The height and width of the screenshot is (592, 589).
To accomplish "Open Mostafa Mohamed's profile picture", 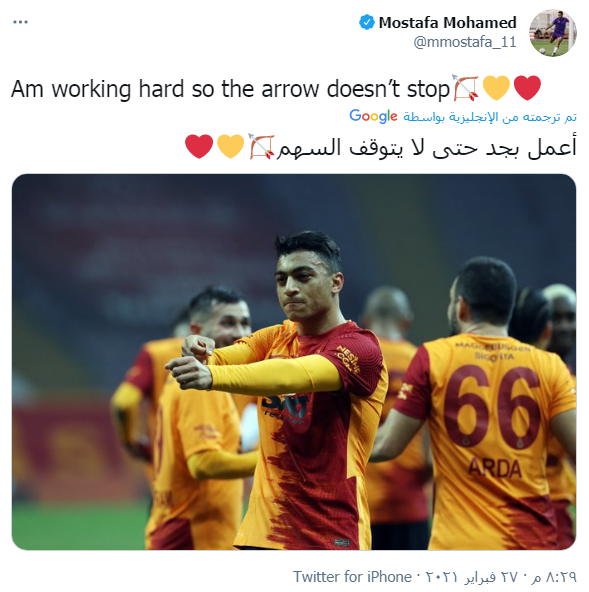I will (552, 33).
